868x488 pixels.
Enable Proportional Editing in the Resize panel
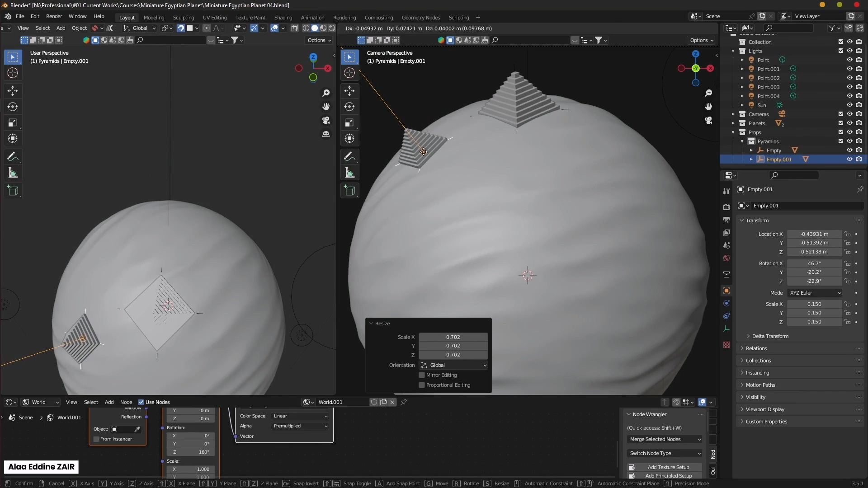coord(421,385)
